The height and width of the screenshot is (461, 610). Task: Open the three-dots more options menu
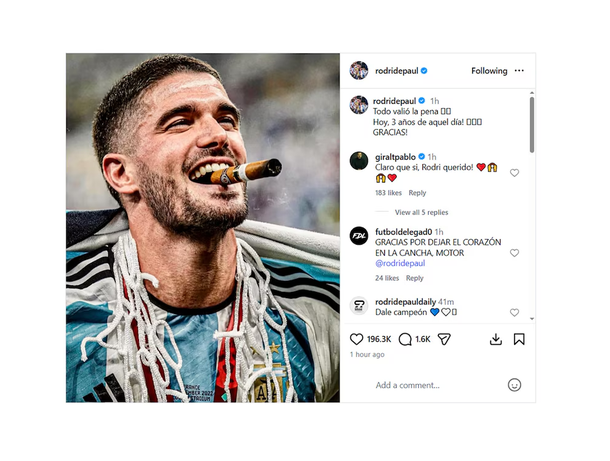(x=519, y=71)
